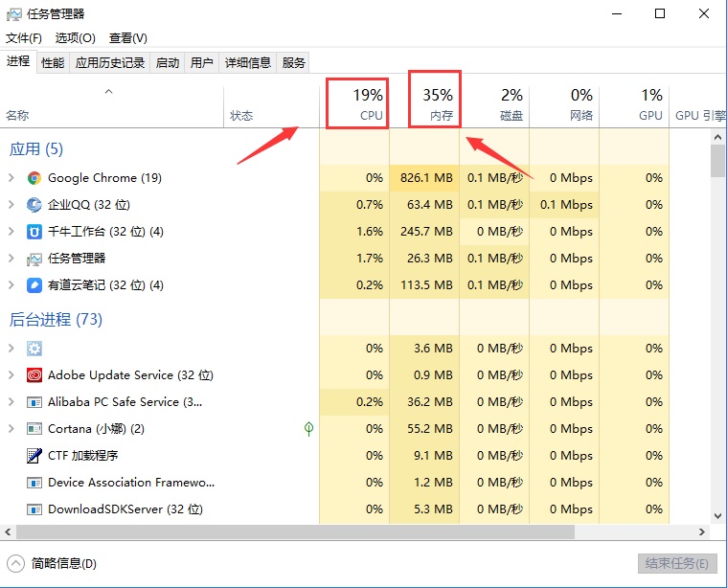Open the 文件(F) menu

24,38
